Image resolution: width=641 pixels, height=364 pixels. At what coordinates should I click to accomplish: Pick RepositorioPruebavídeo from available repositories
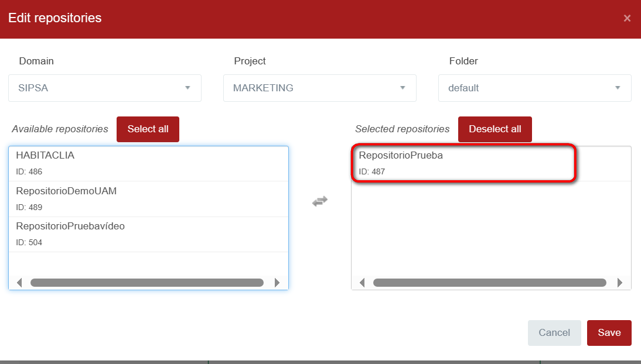(x=148, y=234)
